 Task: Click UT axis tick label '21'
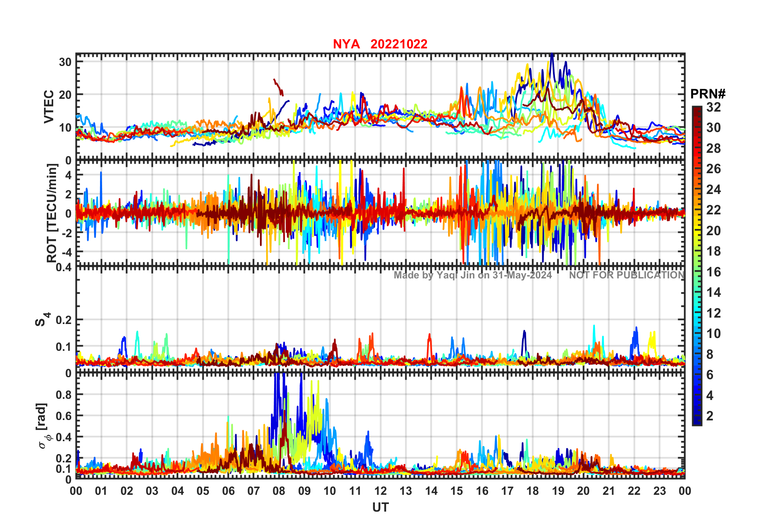click(609, 491)
